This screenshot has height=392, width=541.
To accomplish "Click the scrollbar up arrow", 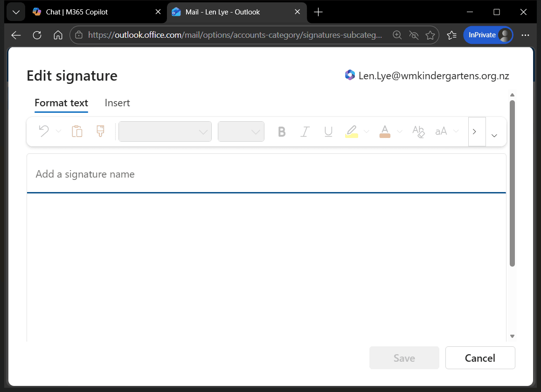I will pyautogui.click(x=512, y=95).
